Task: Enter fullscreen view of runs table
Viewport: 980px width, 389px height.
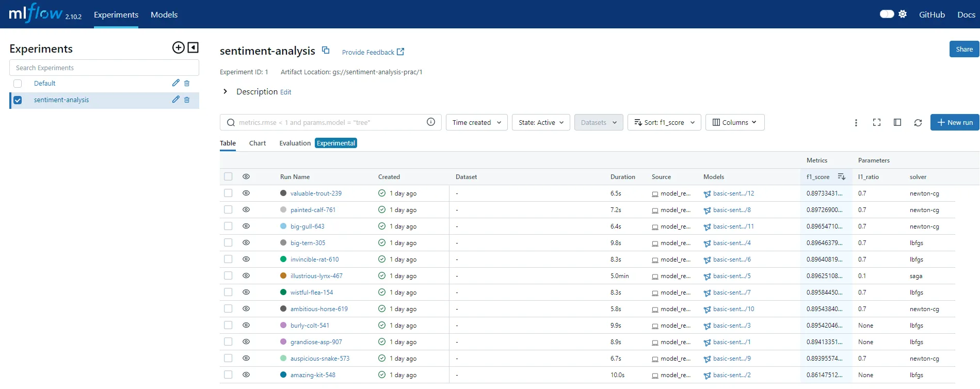Action: coord(876,123)
